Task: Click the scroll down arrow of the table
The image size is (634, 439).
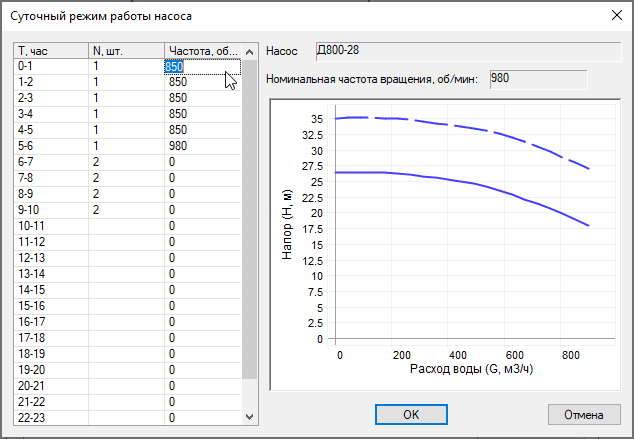Action: [x=250, y=414]
